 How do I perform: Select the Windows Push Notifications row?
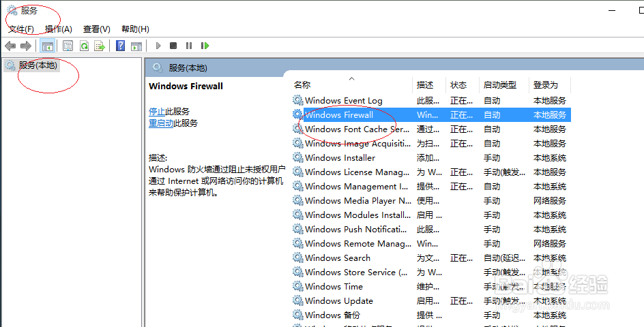[431, 230]
